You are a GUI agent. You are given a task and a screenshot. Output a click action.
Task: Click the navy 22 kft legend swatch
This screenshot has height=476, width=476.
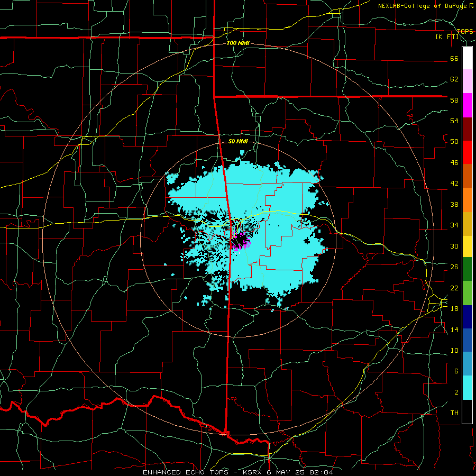[467, 317]
